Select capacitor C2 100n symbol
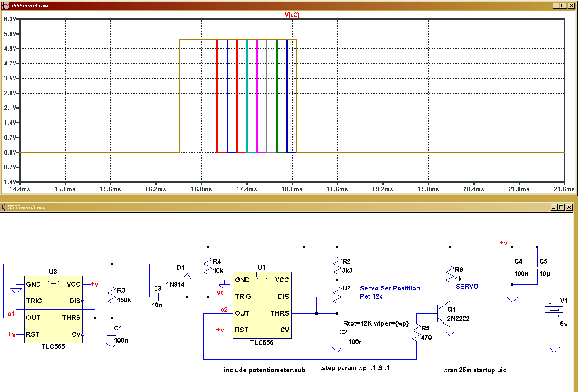The width and height of the screenshot is (578, 392). click(337, 340)
